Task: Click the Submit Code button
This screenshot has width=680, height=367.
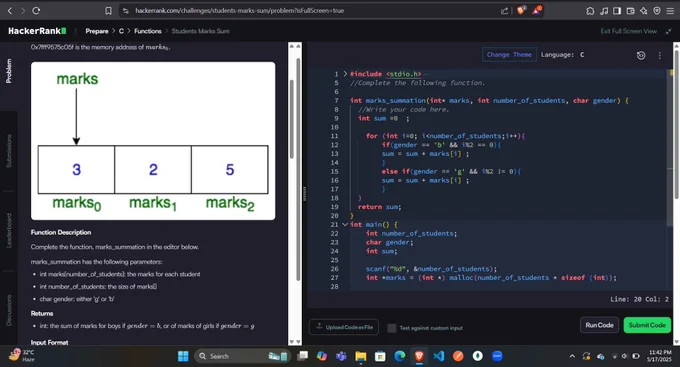Action: tap(647, 325)
